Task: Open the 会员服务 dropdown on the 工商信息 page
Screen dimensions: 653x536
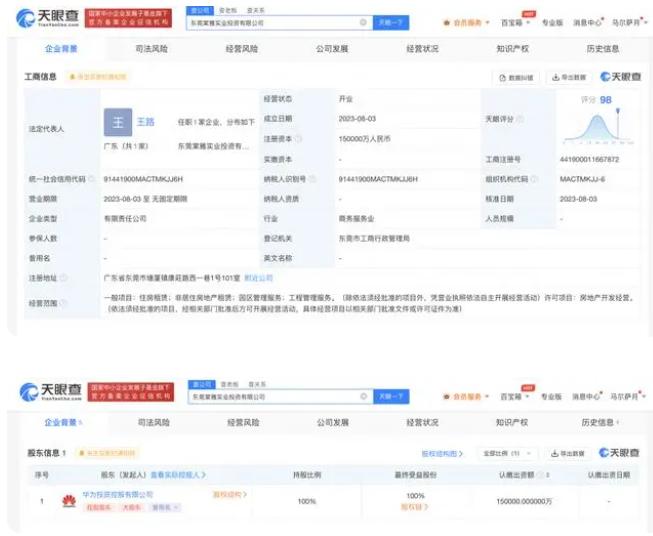Action: click(x=466, y=22)
